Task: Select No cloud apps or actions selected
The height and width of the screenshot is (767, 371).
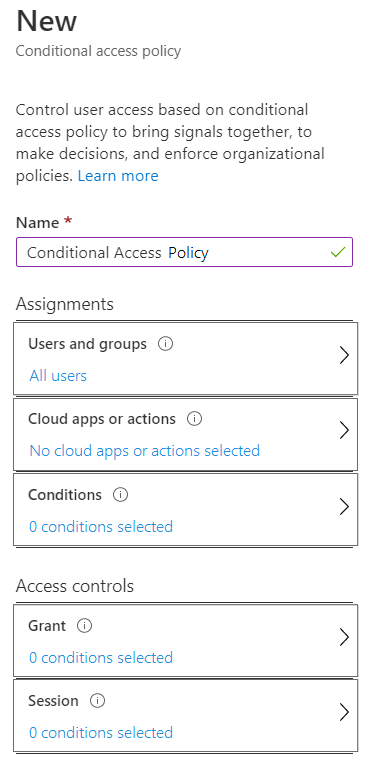Action: [144, 451]
